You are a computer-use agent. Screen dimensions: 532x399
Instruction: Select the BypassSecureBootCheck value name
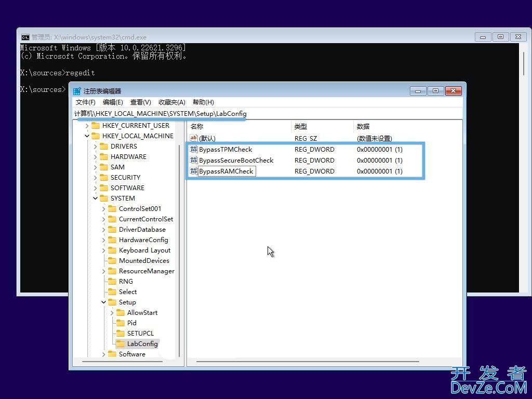236,160
